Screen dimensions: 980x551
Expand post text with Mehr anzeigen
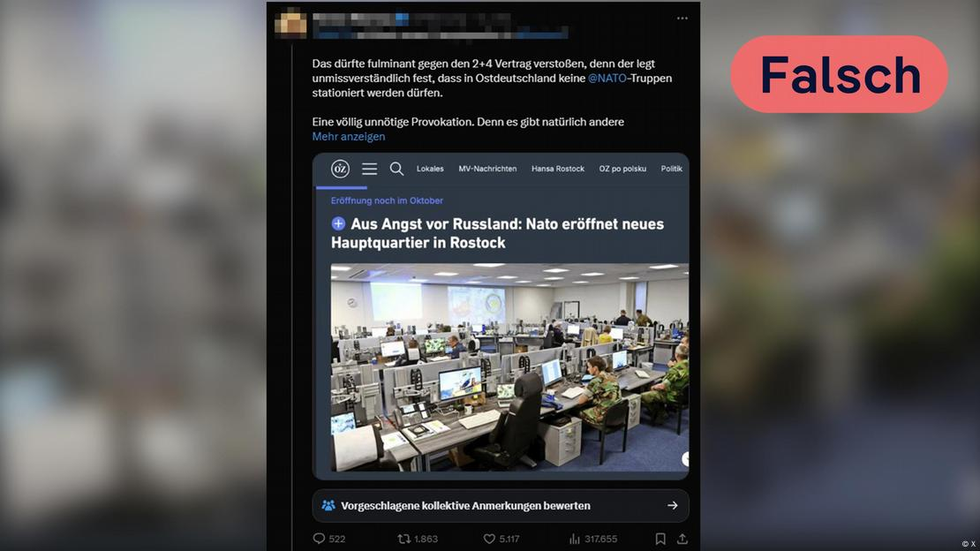pyautogui.click(x=349, y=136)
